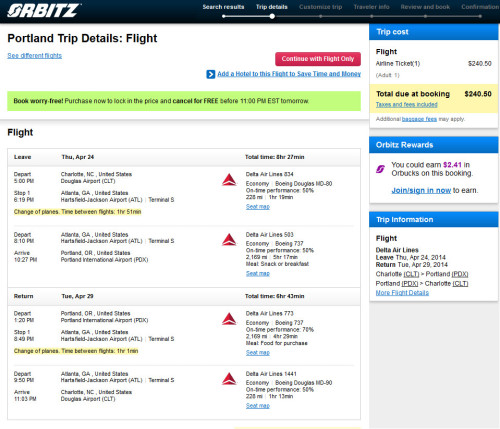Image resolution: width=500 pixels, height=429 pixels.
Task: Open Seat map for Delta flight 834
Action: 258,207
